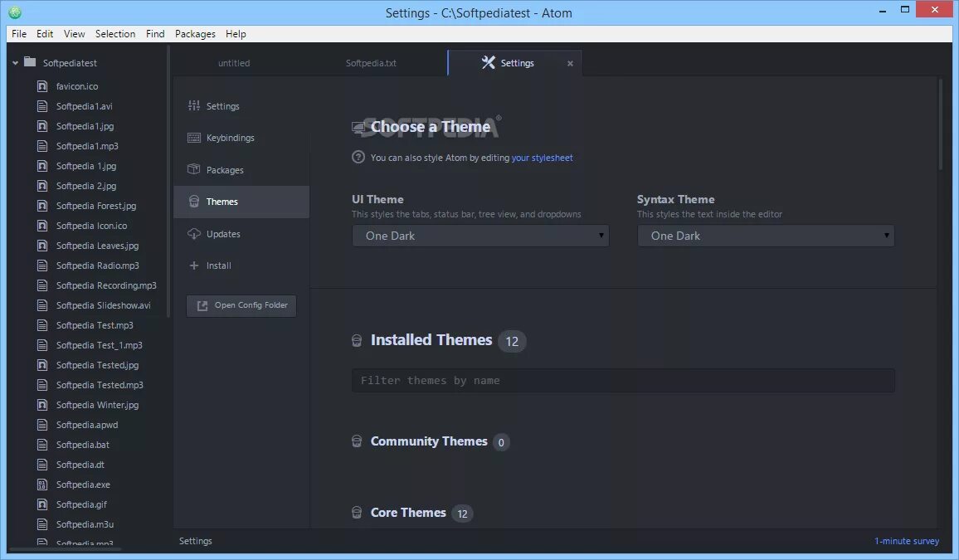The image size is (959, 560).
Task: Click the Softpedia.exe binary file icon
Action: pyautogui.click(x=42, y=485)
